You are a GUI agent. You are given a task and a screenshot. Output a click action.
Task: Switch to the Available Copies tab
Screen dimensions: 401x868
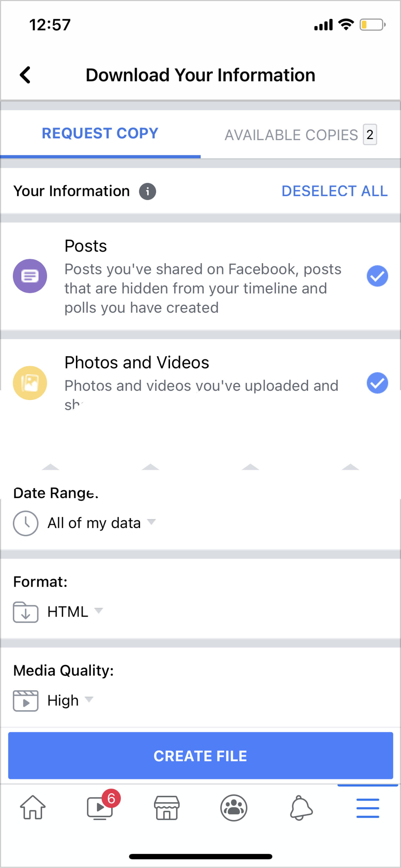click(300, 135)
